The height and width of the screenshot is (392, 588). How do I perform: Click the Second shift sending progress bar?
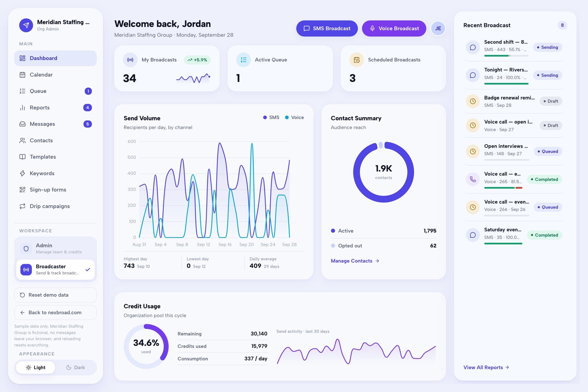506,56
